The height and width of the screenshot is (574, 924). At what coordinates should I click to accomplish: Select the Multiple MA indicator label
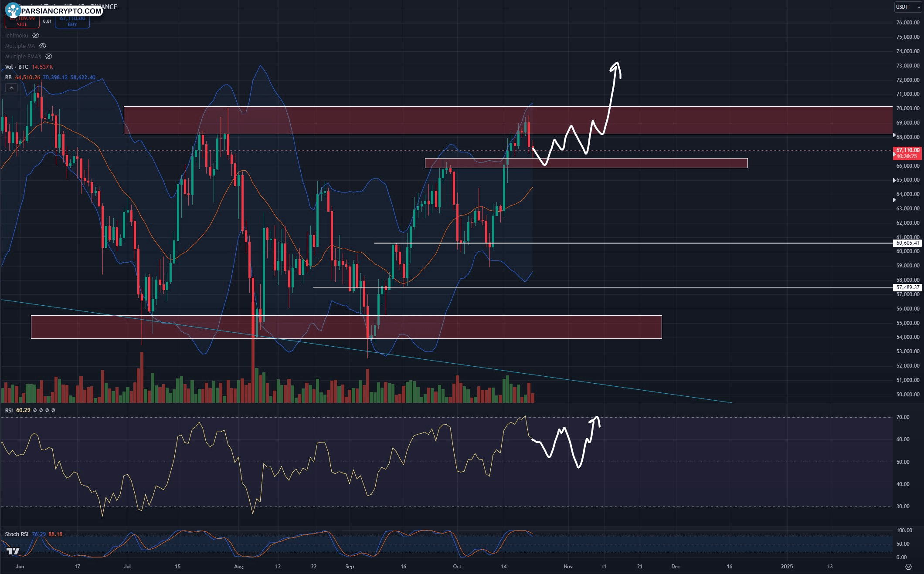coord(20,46)
